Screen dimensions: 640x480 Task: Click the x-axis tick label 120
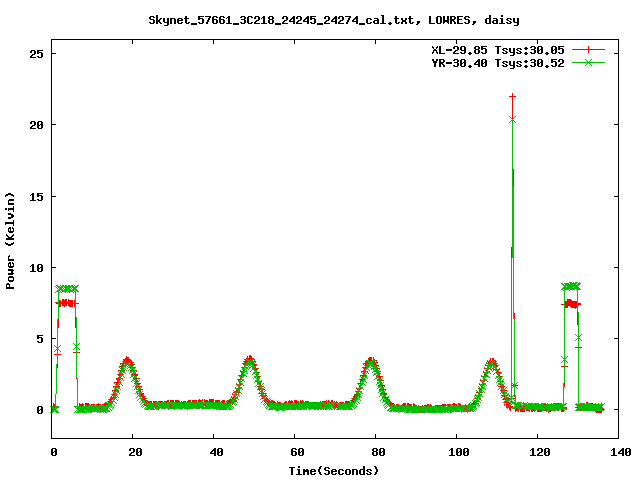[x=540, y=452]
